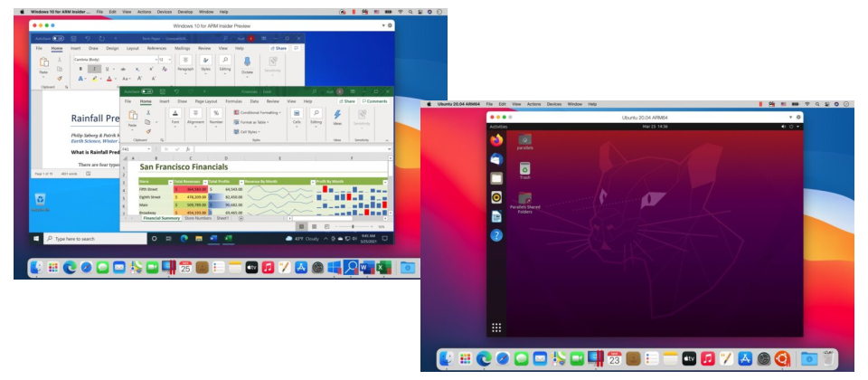Open Format as Table dropdown in Excel
The image size is (868, 380).
click(x=250, y=122)
